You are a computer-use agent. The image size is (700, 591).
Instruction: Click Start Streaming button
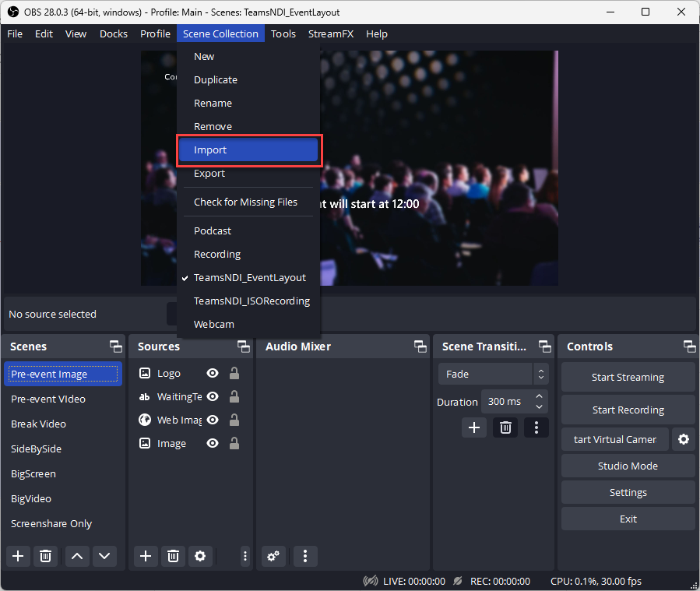tap(628, 377)
